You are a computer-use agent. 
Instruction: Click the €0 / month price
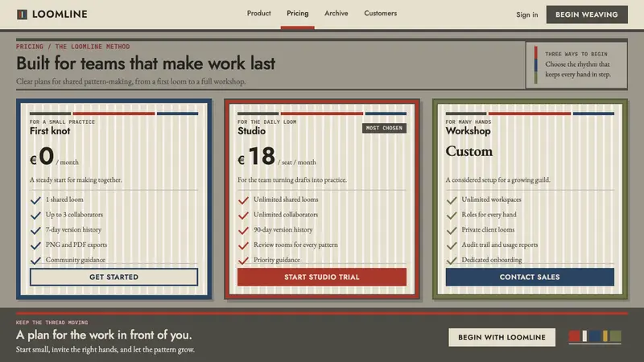pos(54,157)
